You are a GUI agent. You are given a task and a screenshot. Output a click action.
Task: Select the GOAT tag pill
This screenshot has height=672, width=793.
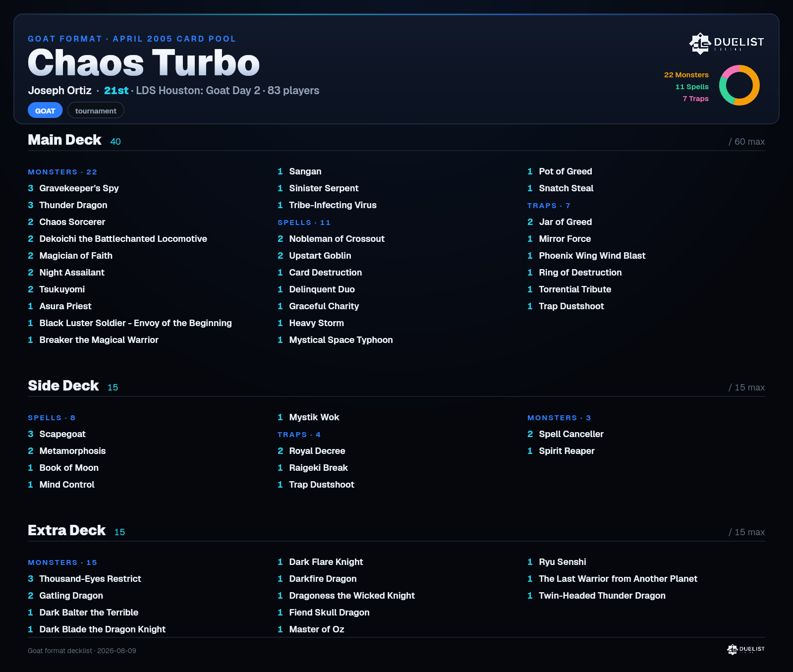point(45,111)
